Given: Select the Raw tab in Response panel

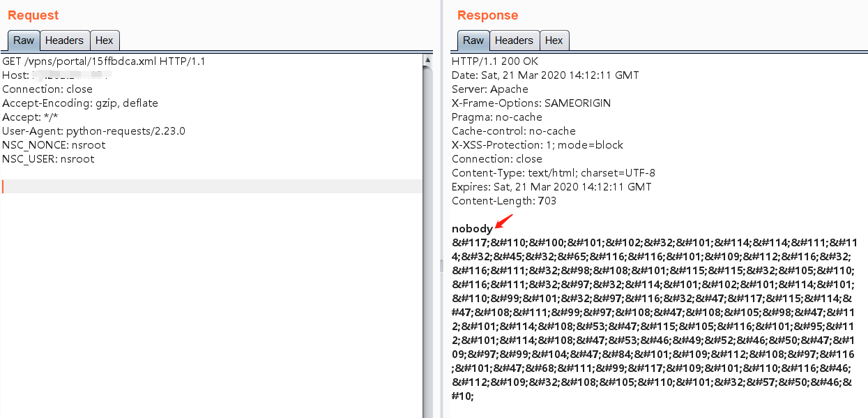Looking at the screenshot, I should (x=473, y=40).
